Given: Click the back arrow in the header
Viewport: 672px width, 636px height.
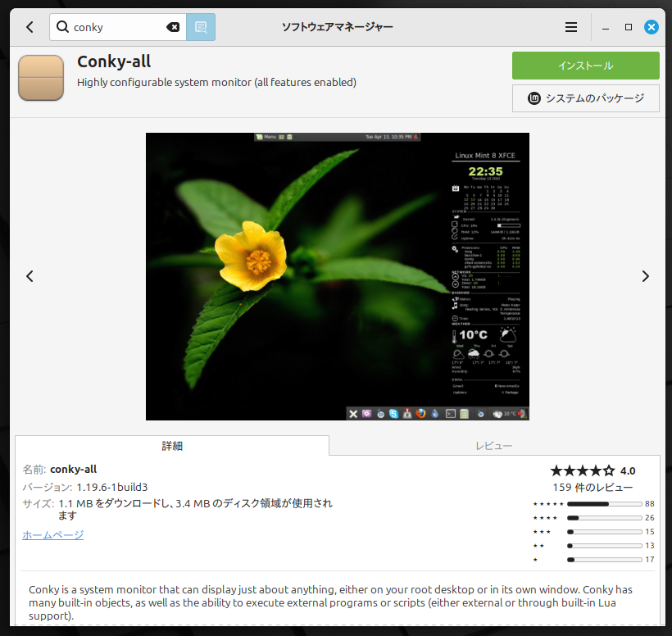Looking at the screenshot, I should pos(30,27).
